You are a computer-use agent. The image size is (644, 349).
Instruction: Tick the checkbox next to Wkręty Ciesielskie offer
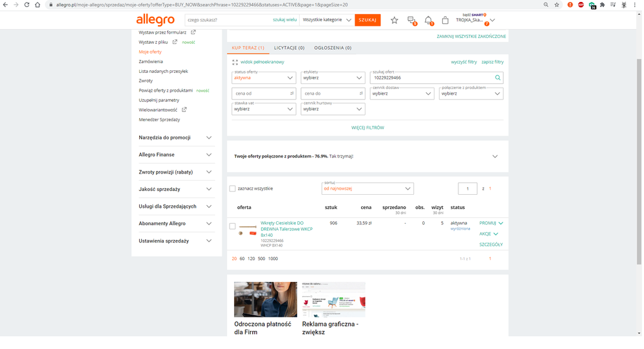[233, 226]
